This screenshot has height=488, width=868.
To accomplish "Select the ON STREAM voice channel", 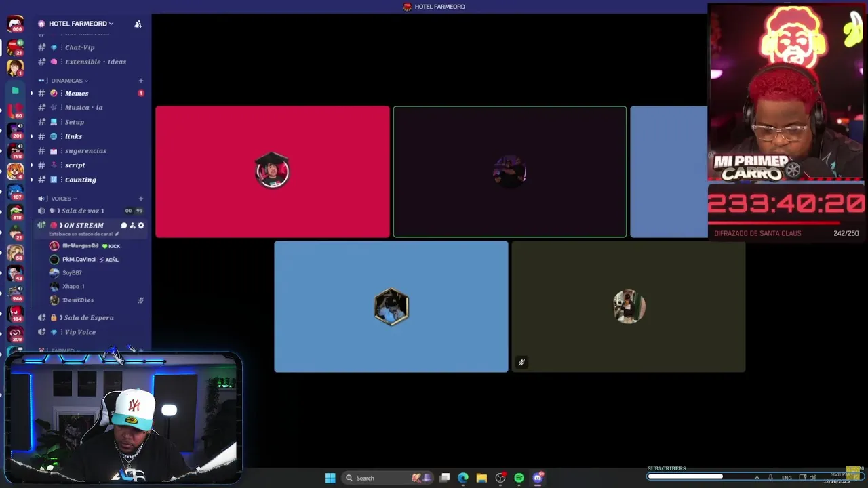I will point(83,226).
